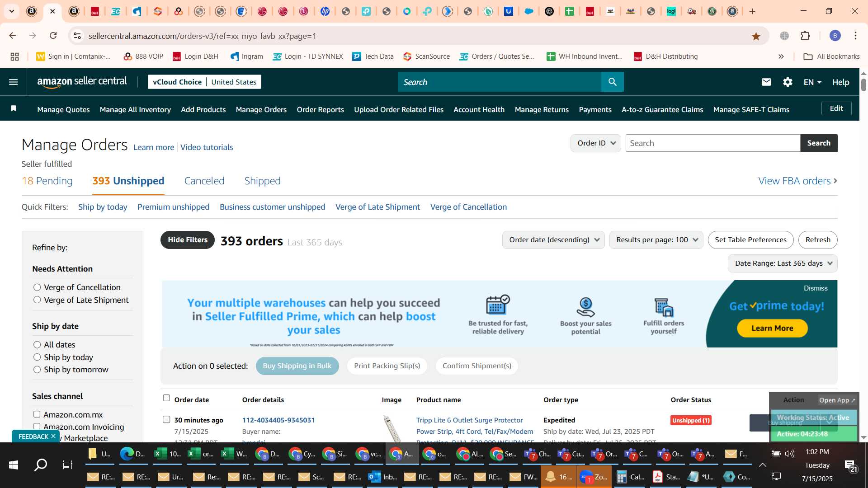
Task: Select Ship by today radio button
Action: tap(37, 357)
